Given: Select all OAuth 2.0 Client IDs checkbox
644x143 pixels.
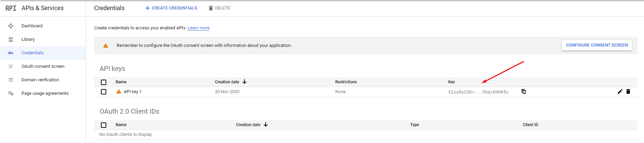Looking at the screenshot, I should pos(104,125).
